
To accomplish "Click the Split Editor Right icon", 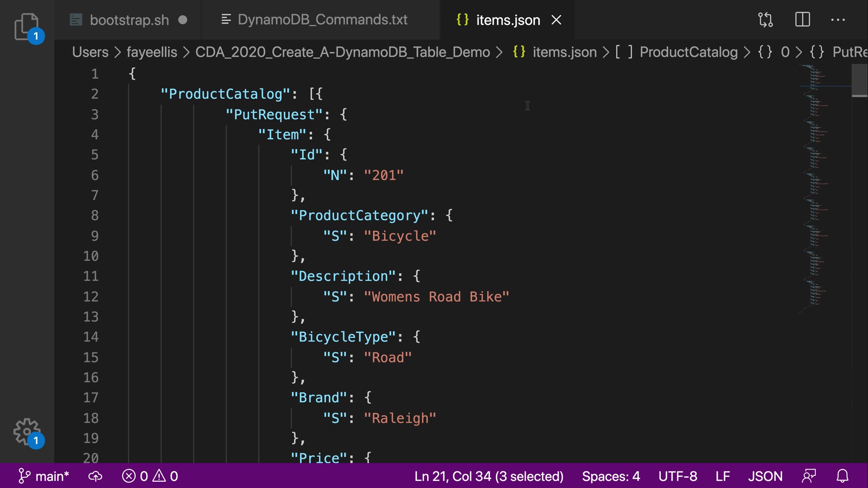I will point(802,20).
